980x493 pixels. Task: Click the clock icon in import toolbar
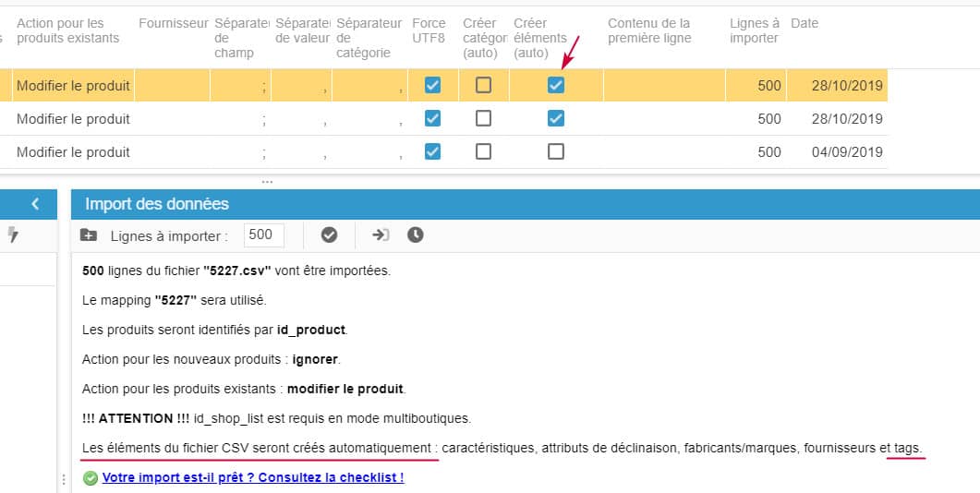[x=416, y=235]
